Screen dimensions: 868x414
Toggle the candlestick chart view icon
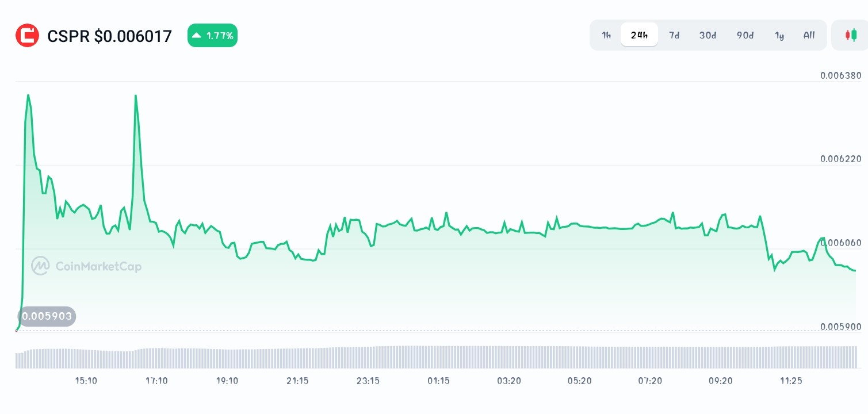pyautogui.click(x=851, y=35)
